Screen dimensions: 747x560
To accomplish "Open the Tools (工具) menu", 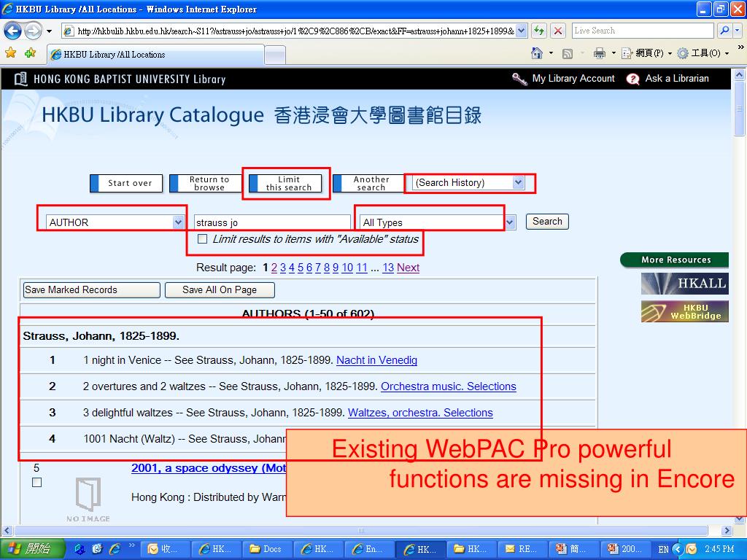I will tap(703, 53).
